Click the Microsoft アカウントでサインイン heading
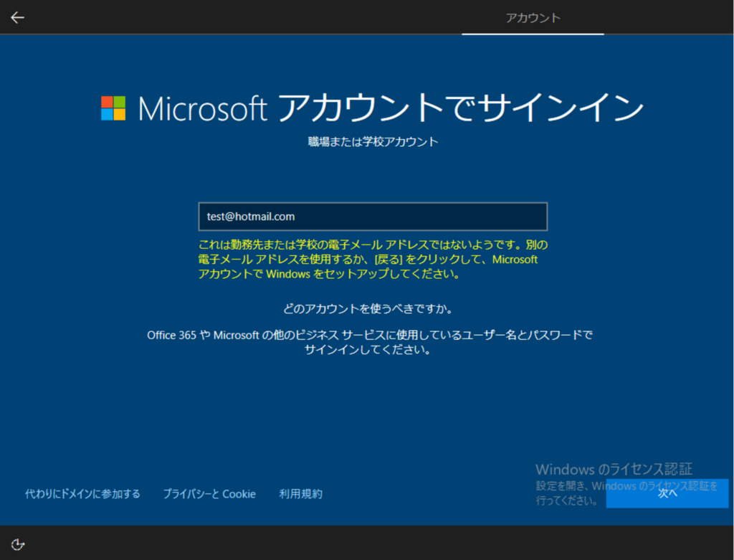 391,108
